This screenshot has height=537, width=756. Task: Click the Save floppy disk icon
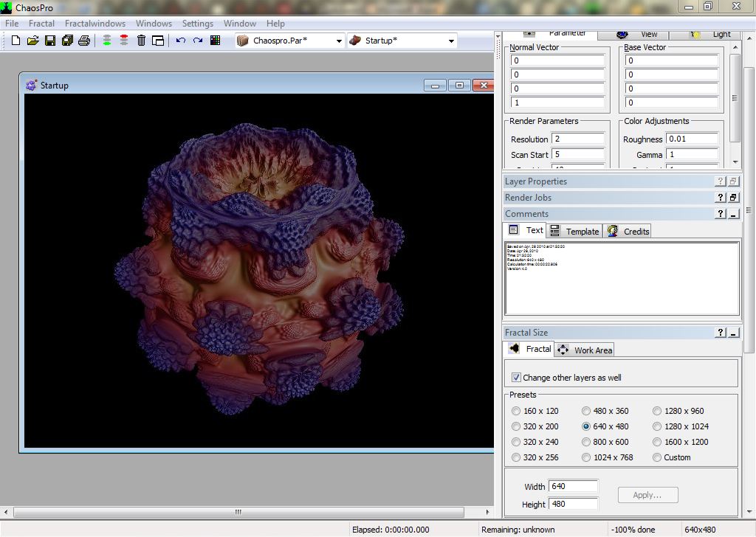pos(49,41)
